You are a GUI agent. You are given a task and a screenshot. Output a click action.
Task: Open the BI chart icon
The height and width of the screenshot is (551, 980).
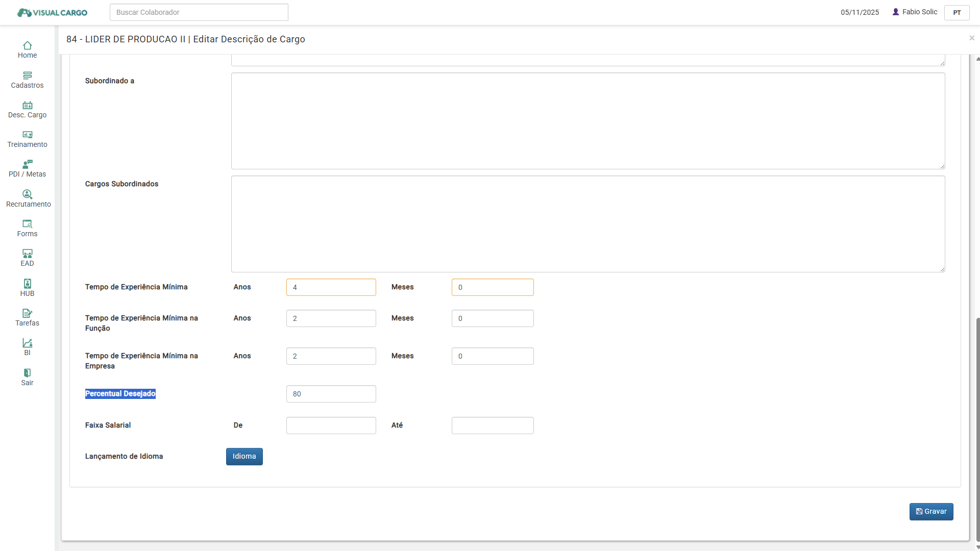click(27, 343)
